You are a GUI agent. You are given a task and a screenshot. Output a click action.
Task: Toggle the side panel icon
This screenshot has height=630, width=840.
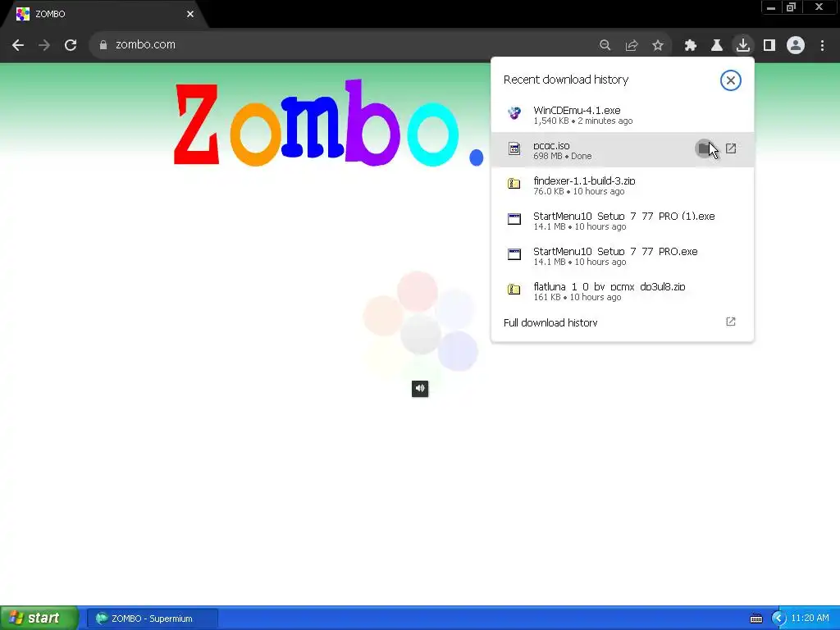(x=769, y=45)
